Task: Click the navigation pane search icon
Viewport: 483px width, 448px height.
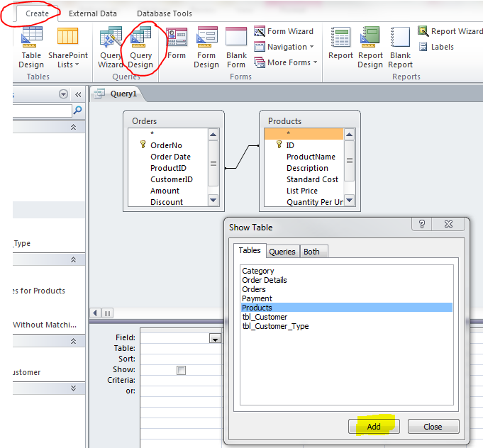Action: pos(78,110)
